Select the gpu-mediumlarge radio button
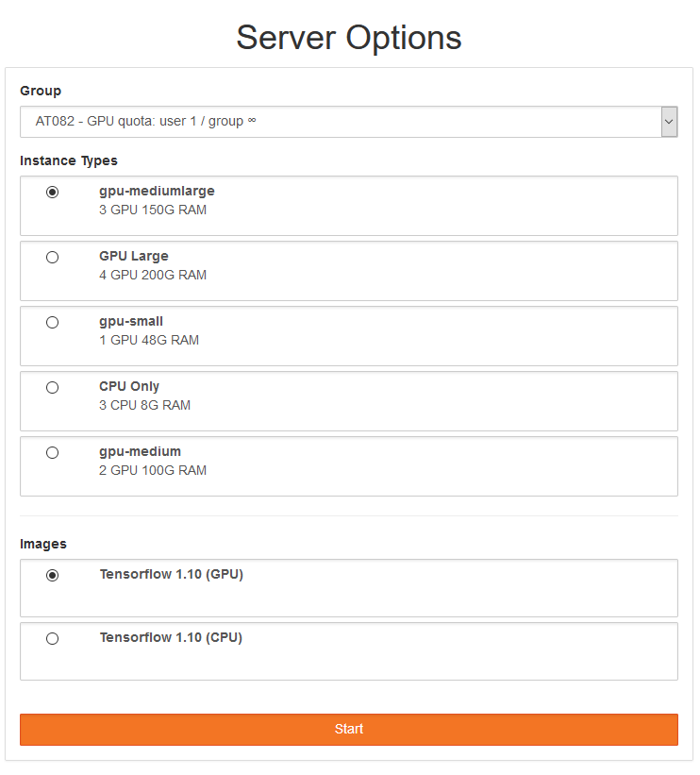The height and width of the screenshot is (775, 700). [x=52, y=193]
